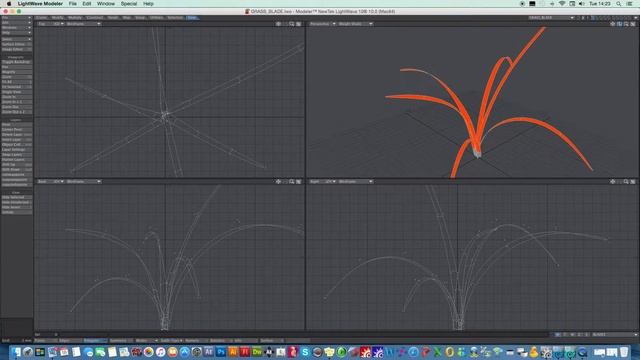Switch to the Detail tab
The height and width of the screenshot is (360, 640).
pos(113,18)
